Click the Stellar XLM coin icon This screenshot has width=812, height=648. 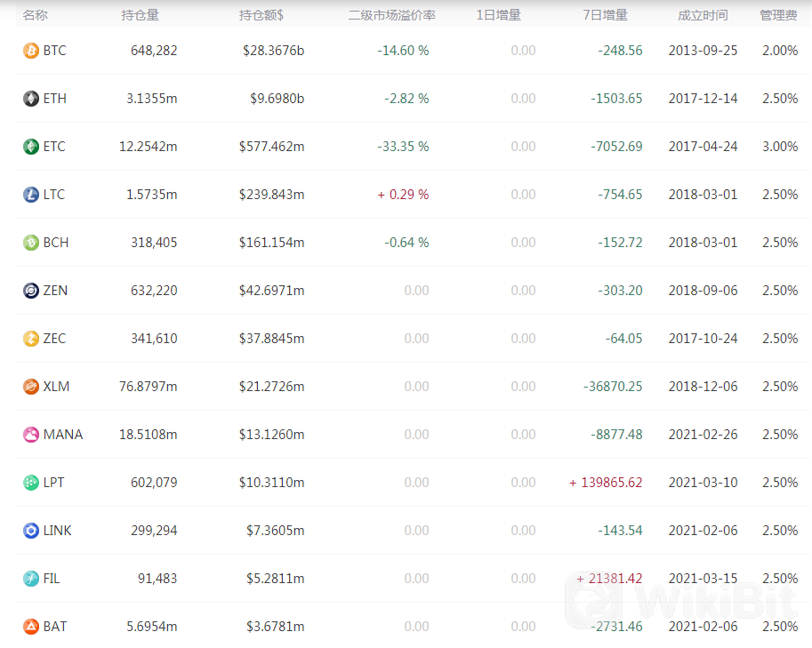click(31, 386)
